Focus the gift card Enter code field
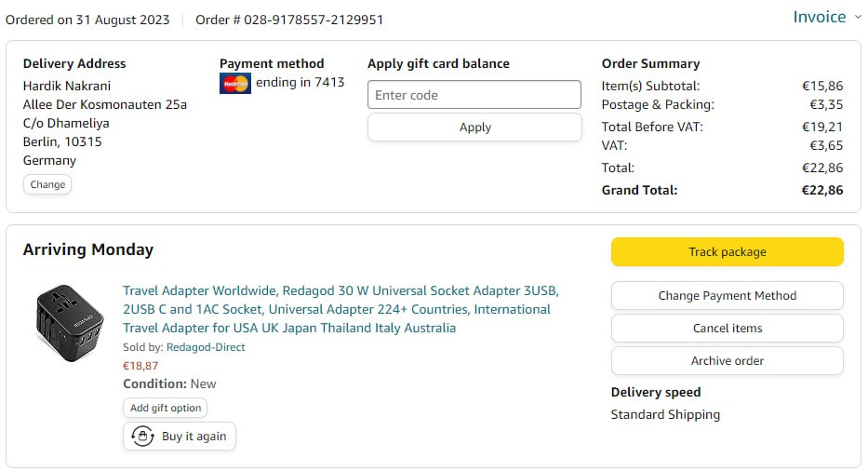The height and width of the screenshot is (471, 868). (x=474, y=95)
